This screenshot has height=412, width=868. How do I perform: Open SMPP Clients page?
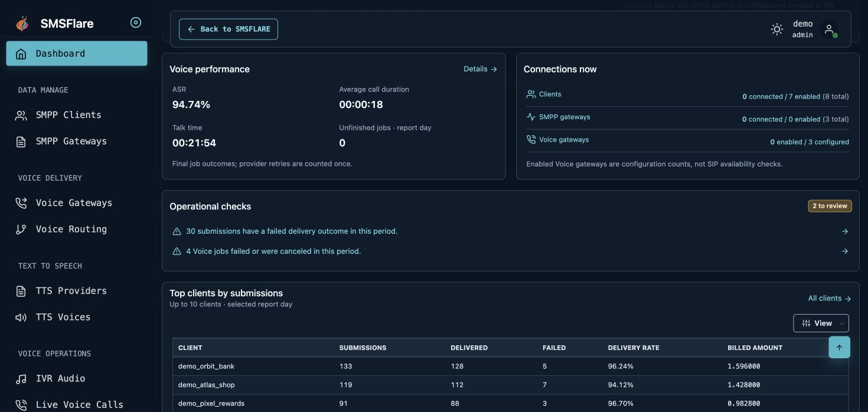(x=77, y=115)
